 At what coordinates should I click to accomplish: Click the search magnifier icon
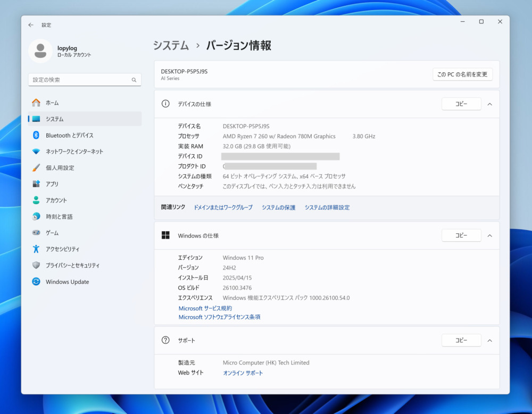[x=134, y=80]
